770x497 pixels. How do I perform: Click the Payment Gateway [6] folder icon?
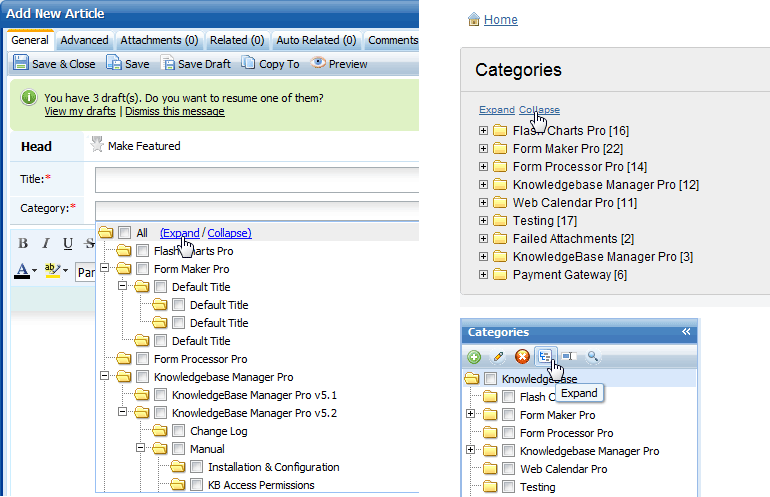coord(500,274)
